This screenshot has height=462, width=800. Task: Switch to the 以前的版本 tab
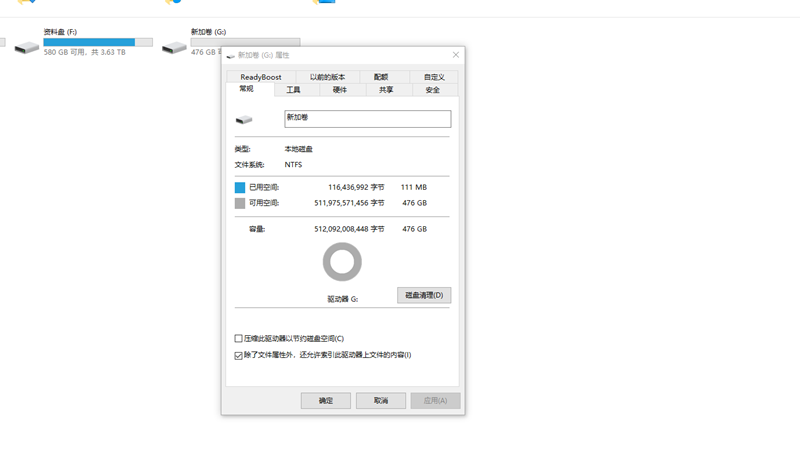pos(327,77)
